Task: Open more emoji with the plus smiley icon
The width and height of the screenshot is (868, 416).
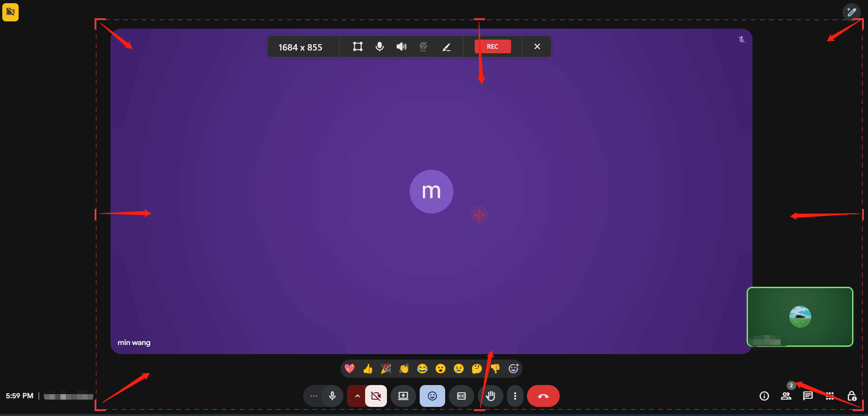Action: tap(513, 369)
